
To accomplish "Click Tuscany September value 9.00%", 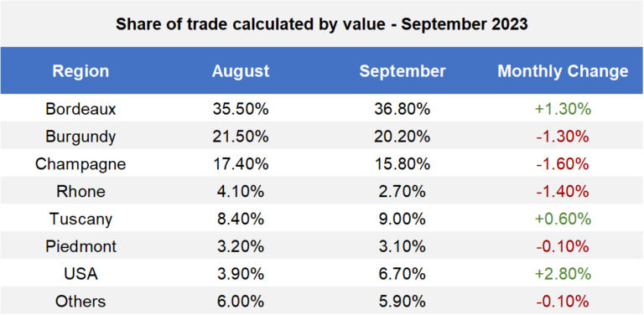I will pyautogui.click(x=402, y=219).
